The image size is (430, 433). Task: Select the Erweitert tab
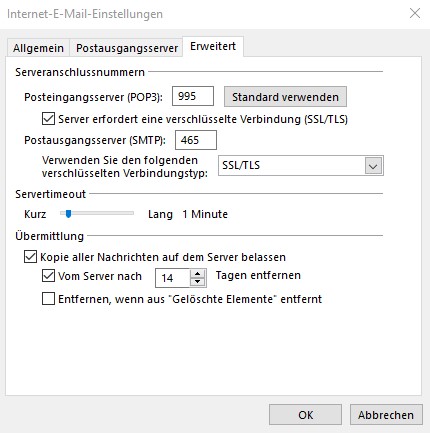tap(213, 46)
